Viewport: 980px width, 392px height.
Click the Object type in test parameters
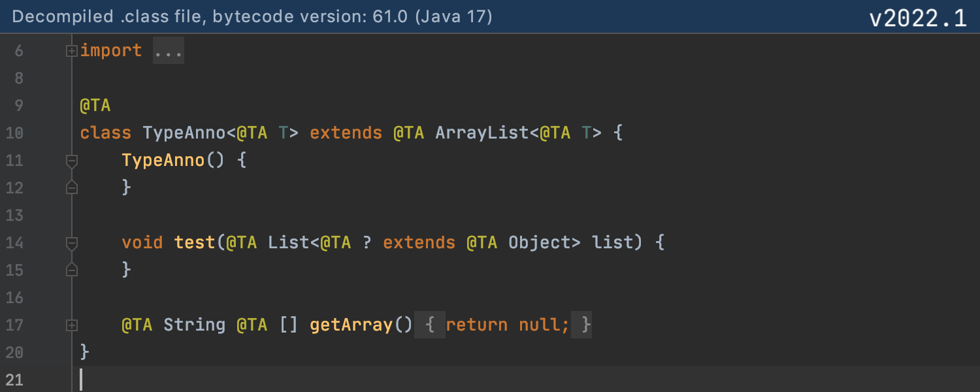tap(540, 243)
